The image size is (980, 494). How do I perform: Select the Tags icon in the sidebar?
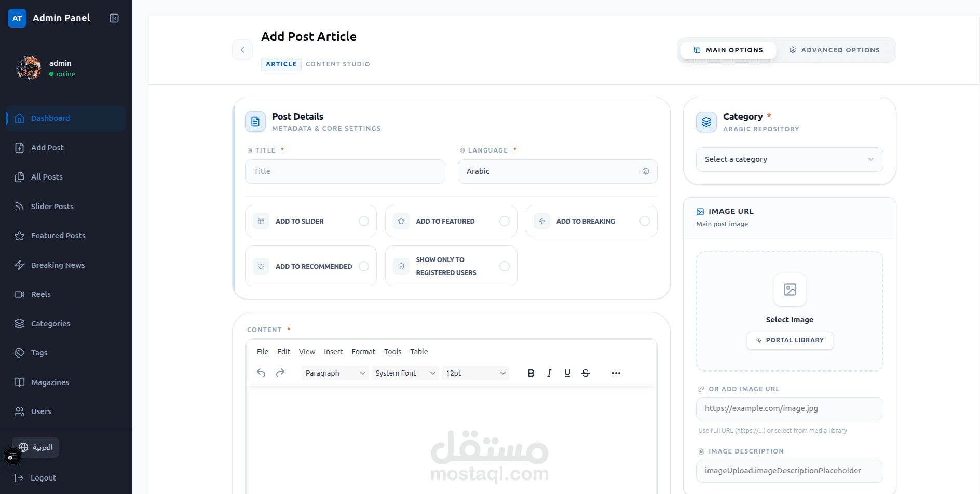point(19,352)
